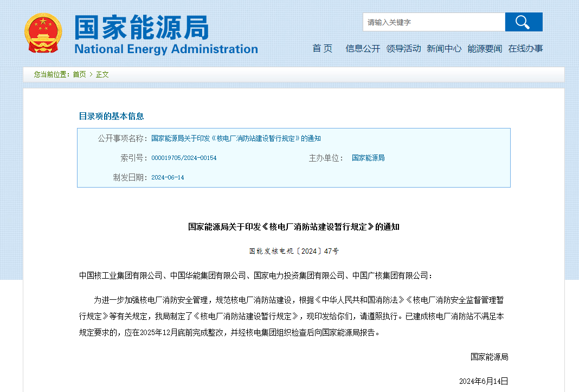
Task: Click the 主办单位 label
Action: coord(326,158)
